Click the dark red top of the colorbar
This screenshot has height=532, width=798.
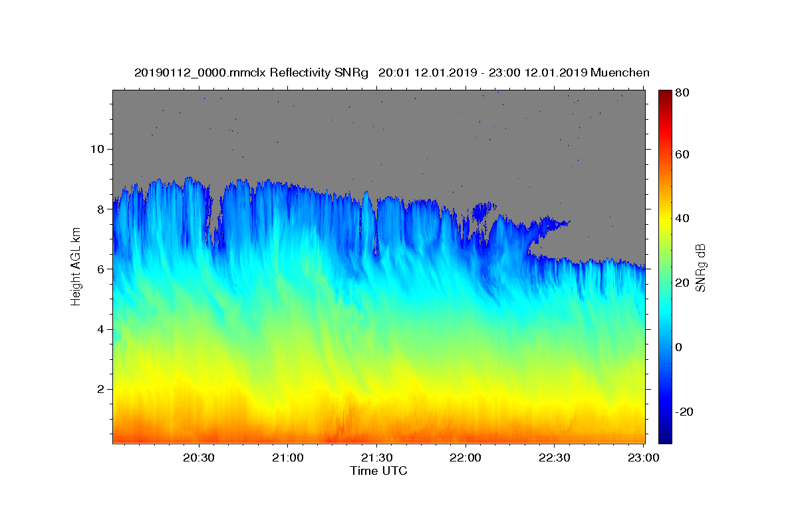(x=665, y=94)
